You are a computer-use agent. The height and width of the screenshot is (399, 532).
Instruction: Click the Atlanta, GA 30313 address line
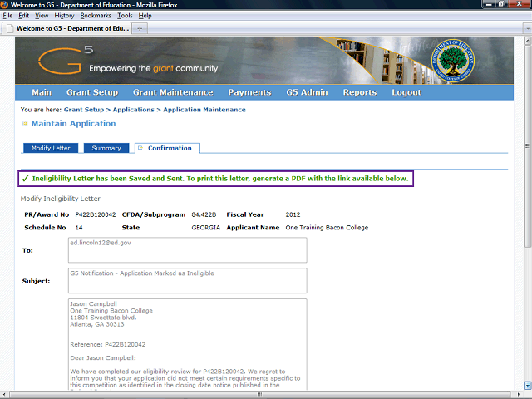(x=97, y=324)
